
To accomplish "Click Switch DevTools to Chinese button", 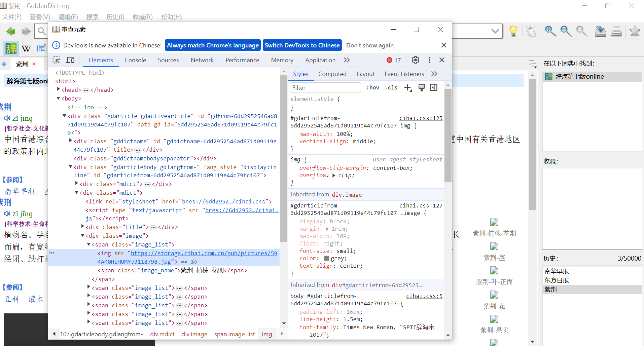I will tap(302, 45).
